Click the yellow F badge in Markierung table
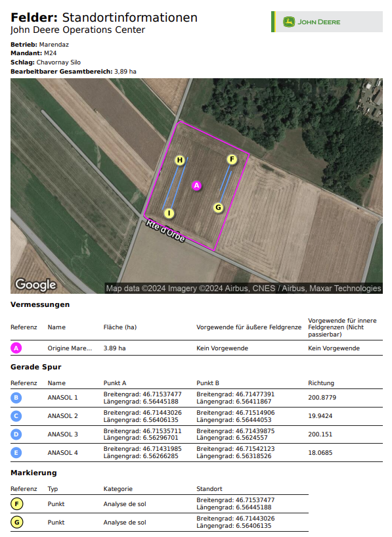Viewport: 392px width, 537px height. tap(17, 504)
